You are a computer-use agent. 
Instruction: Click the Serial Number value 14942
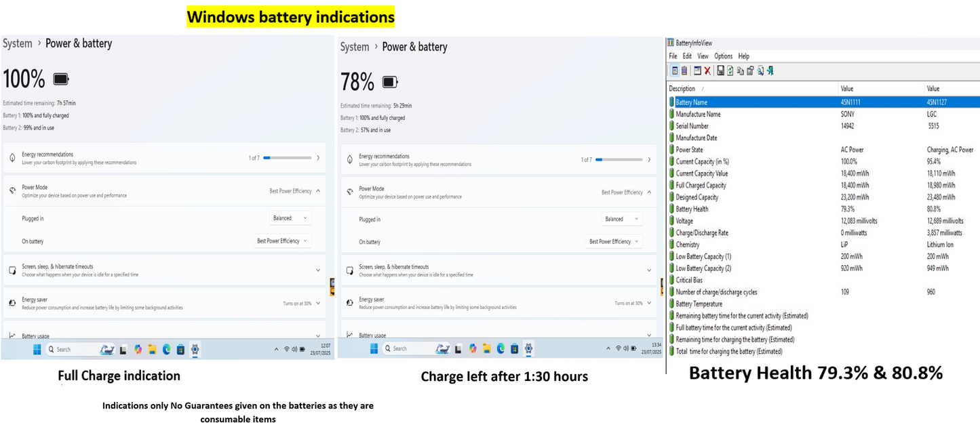point(847,126)
